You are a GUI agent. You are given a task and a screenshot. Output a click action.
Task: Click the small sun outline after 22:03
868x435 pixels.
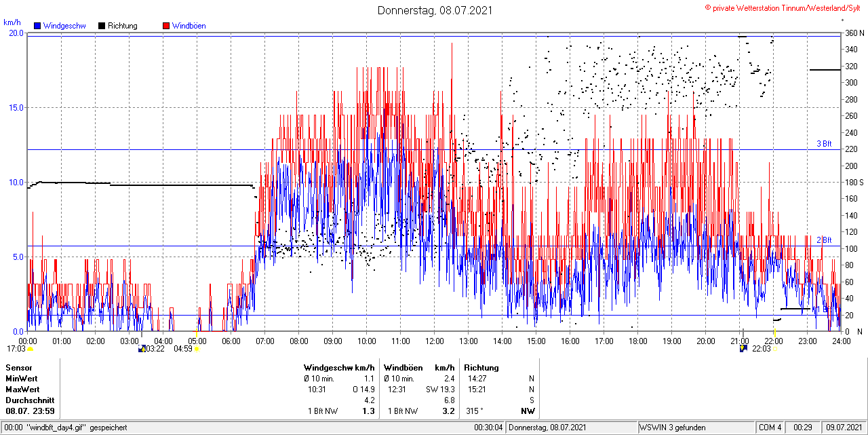click(775, 349)
